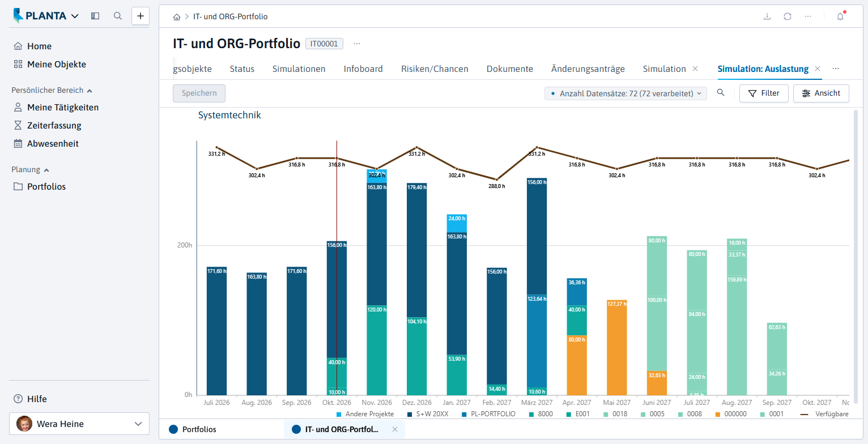
Task: Click the magnifier icon next to Filter
Action: click(721, 93)
